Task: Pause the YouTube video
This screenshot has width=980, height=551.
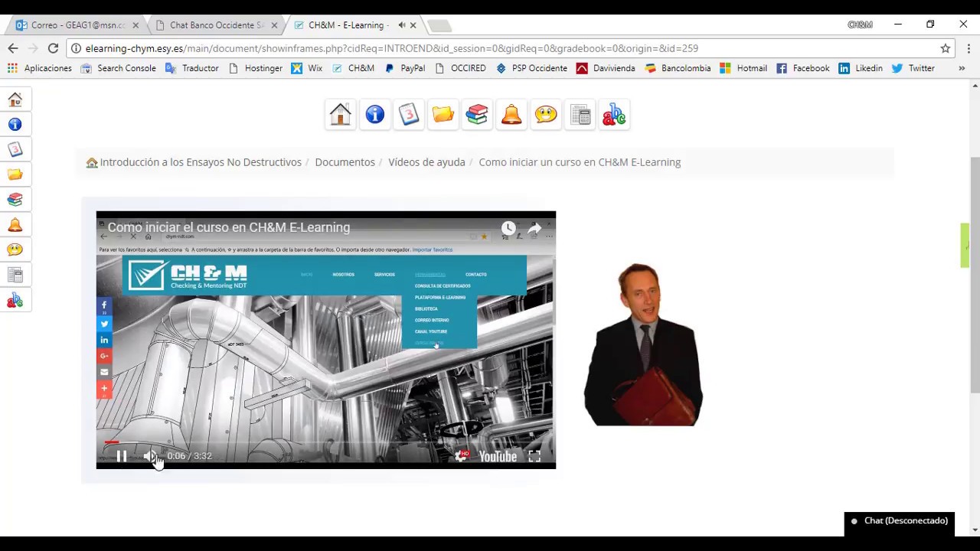Action: point(121,456)
